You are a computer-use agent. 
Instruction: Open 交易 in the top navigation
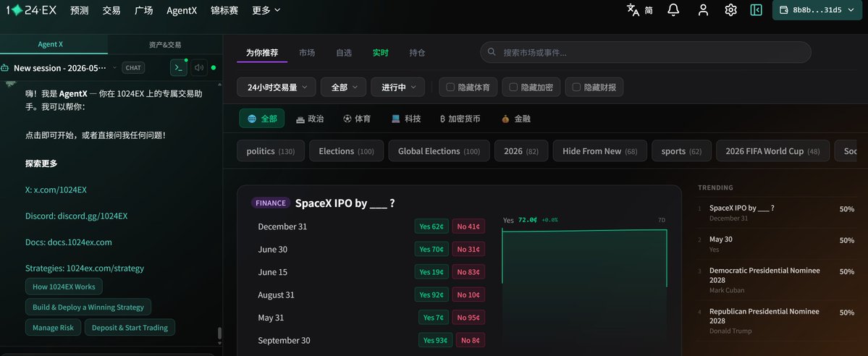pos(111,10)
